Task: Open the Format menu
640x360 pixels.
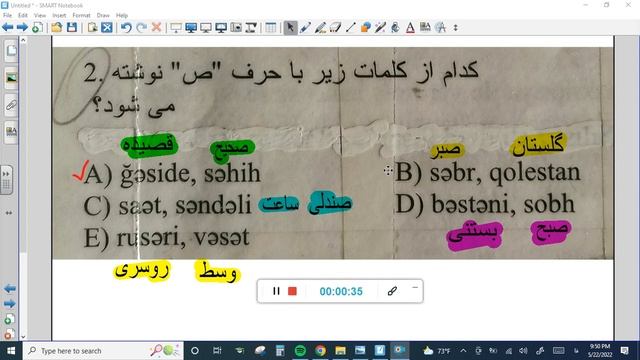Action: (x=81, y=15)
